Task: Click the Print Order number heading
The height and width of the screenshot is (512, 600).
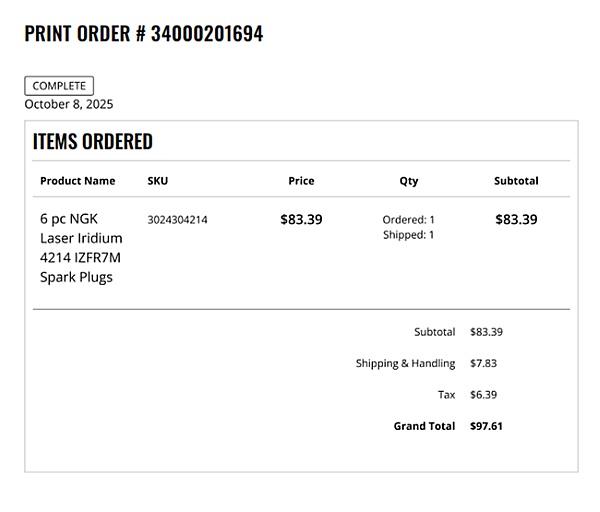Action: [x=144, y=33]
